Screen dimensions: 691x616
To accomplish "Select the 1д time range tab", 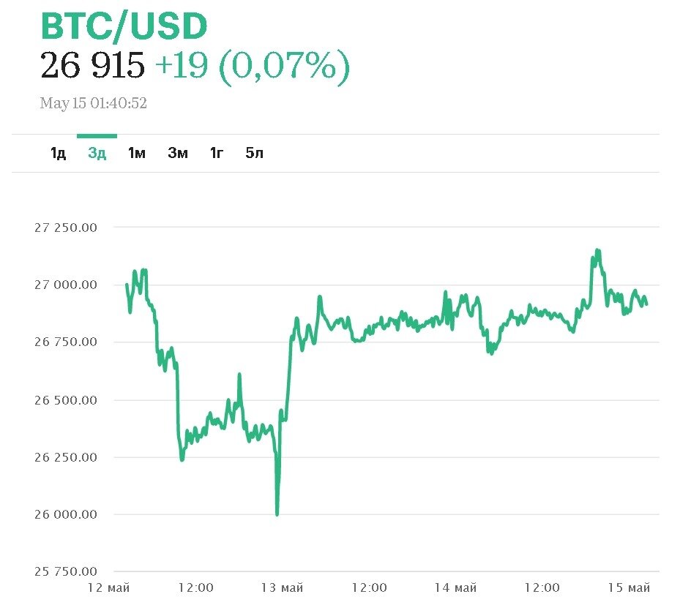I will coord(59,153).
